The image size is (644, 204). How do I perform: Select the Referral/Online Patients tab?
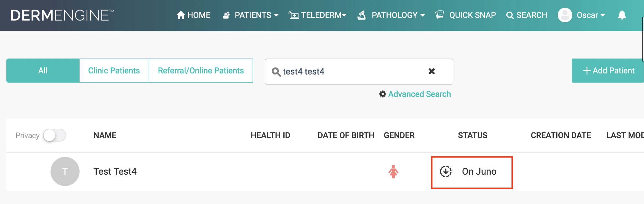(x=201, y=71)
